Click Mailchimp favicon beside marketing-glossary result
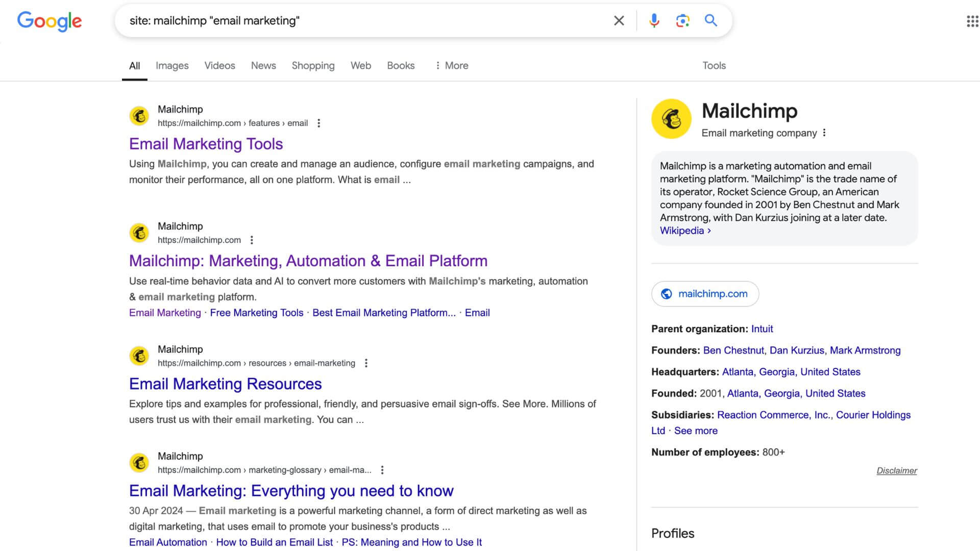This screenshot has height=551, width=980. [x=139, y=463]
